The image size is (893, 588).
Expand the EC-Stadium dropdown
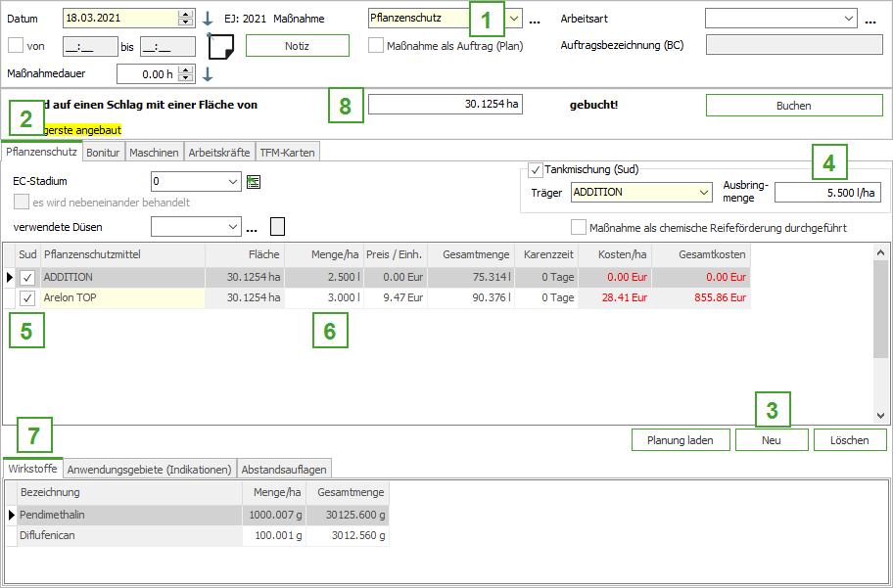tap(232, 181)
